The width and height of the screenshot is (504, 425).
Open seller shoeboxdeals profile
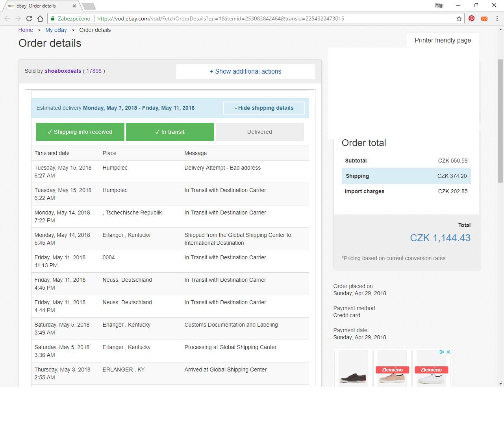point(63,71)
